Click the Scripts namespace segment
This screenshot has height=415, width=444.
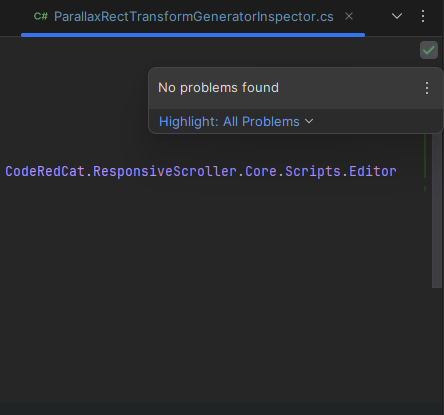(313, 171)
